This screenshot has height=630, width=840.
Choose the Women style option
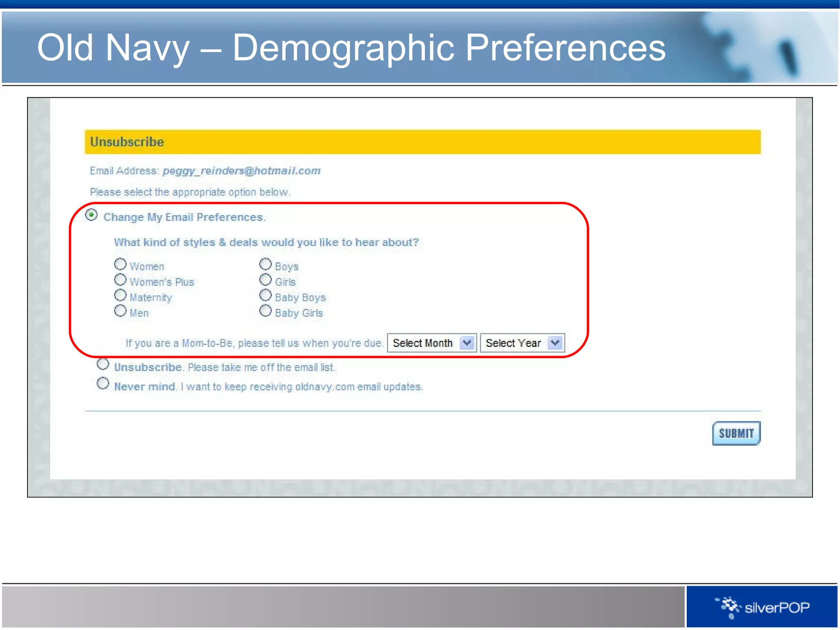tap(120, 264)
